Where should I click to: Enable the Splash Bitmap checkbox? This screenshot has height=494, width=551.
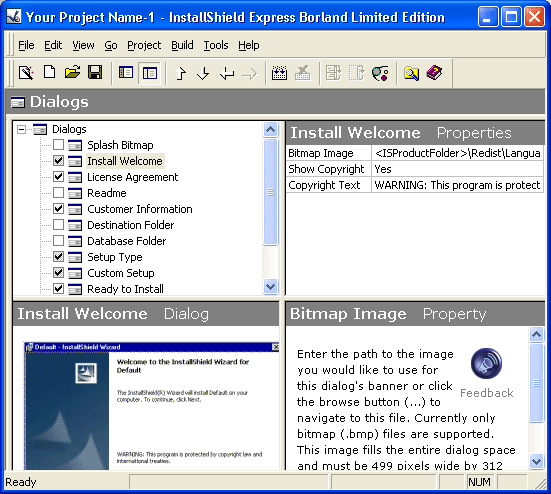[58, 144]
